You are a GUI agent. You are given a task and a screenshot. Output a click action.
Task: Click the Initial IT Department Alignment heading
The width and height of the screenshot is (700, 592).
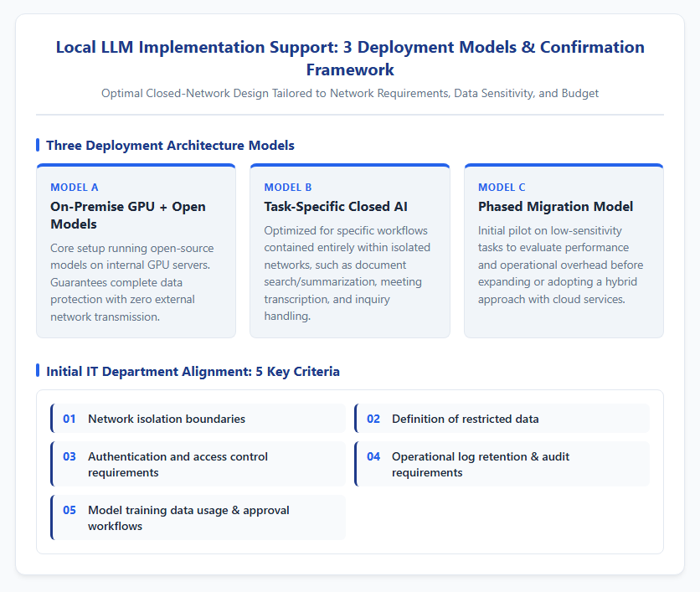coord(193,372)
